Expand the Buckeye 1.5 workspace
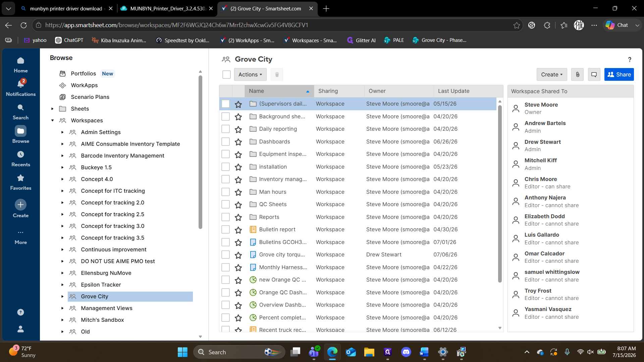 click(x=62, y=167)
